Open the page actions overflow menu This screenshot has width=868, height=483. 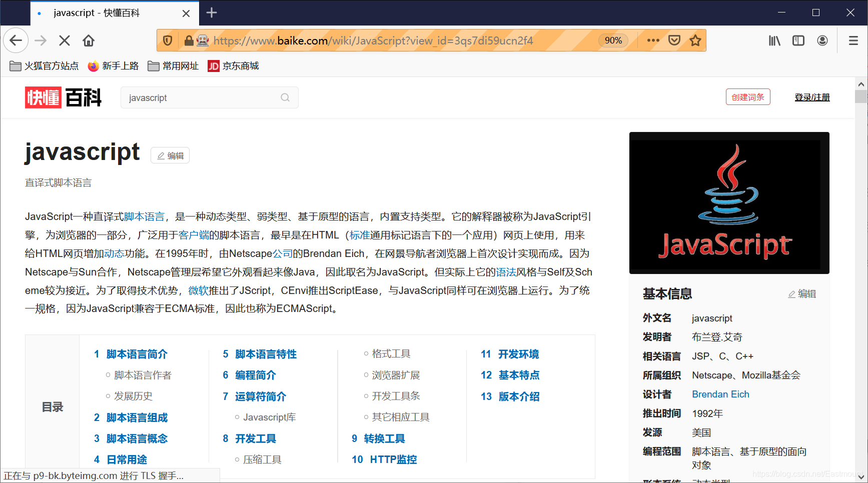653,40
